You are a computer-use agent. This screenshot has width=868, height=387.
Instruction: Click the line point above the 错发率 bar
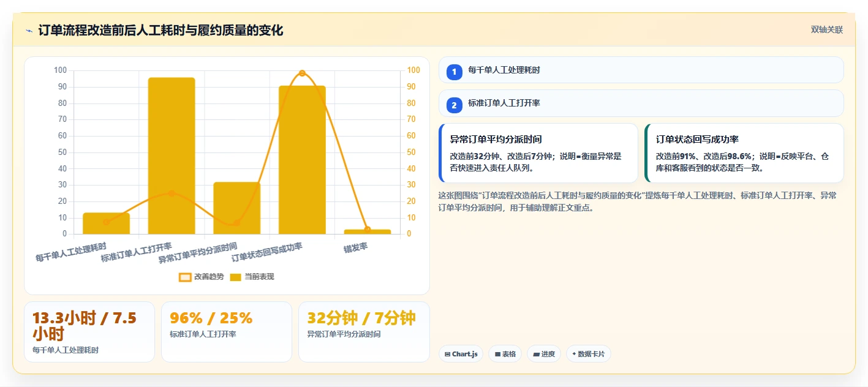click(367, 230)
